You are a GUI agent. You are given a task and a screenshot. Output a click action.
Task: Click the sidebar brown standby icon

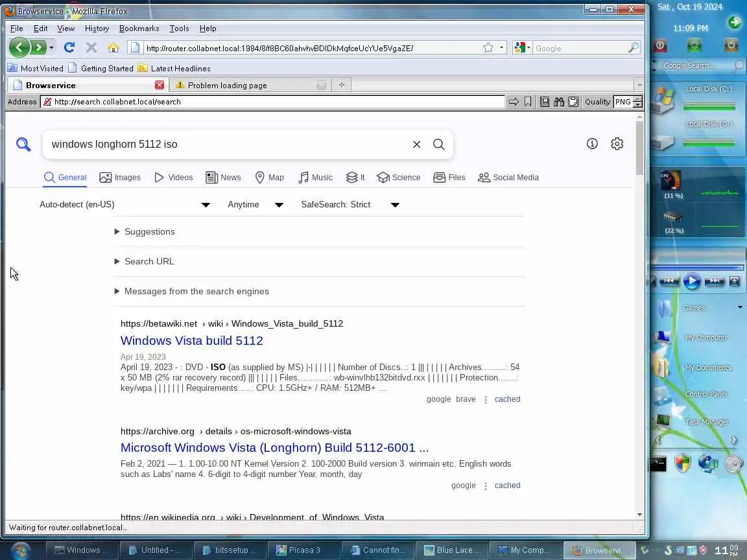click(x=731, y=46)
